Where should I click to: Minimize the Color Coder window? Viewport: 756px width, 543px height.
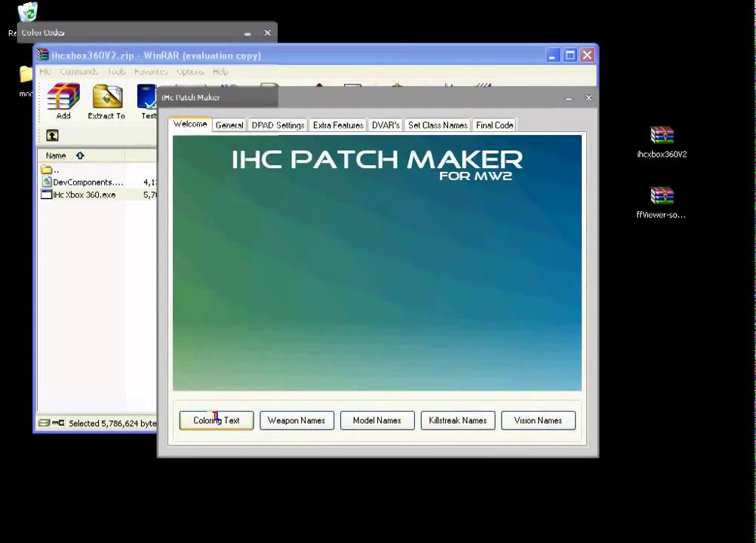pyautogui.click(x=247, y=32)
